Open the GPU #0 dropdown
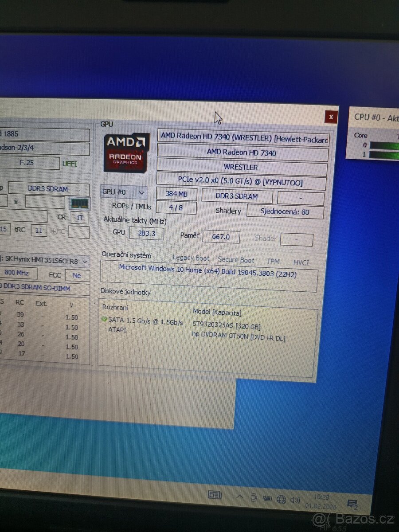This screenshot has height=532, width=399. (x=141, y=192)
